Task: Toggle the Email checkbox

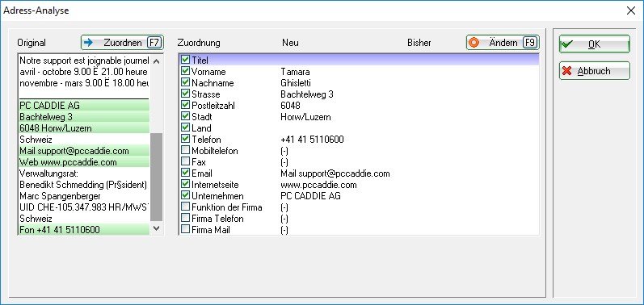Action: [186, 173]
